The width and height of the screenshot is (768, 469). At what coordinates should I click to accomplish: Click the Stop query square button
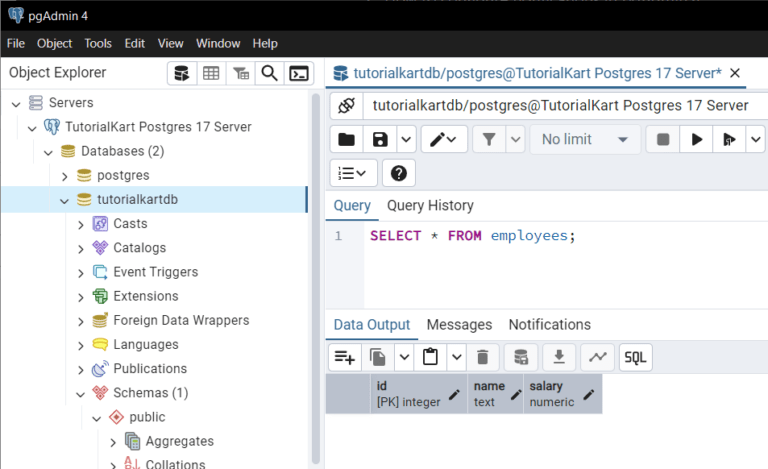click(x=663, y=140)
